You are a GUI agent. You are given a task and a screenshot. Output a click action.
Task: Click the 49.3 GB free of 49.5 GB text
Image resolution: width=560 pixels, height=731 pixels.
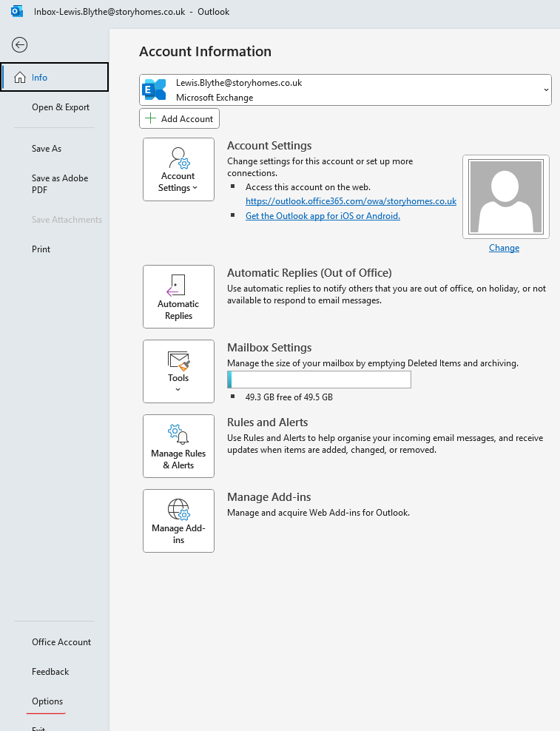pos(289,397)
